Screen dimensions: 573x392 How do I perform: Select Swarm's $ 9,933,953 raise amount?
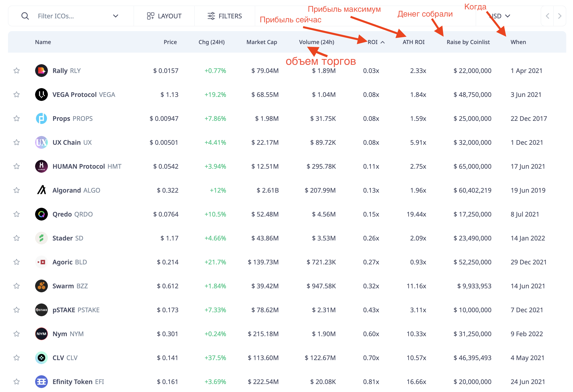click(x=474, y=286)
